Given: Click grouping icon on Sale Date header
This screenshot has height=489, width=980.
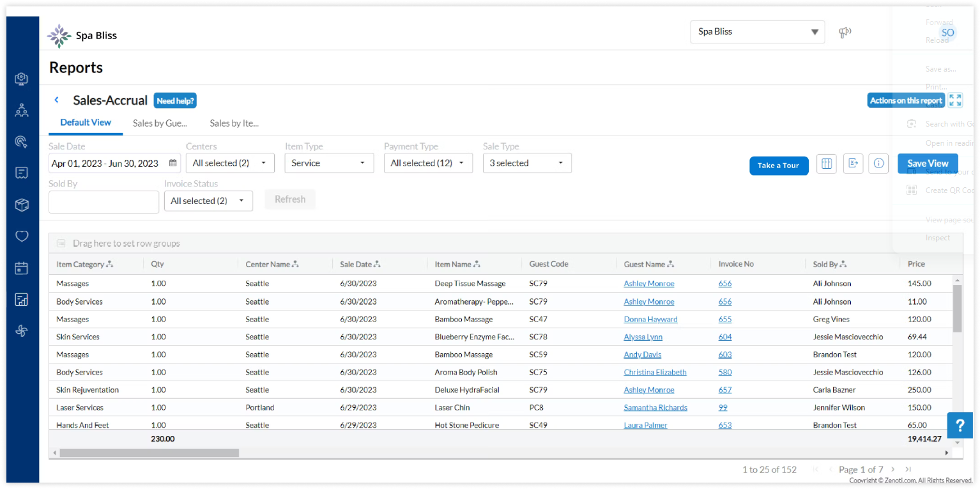Looking at the screenshot, I should click(x=377, y=264).
